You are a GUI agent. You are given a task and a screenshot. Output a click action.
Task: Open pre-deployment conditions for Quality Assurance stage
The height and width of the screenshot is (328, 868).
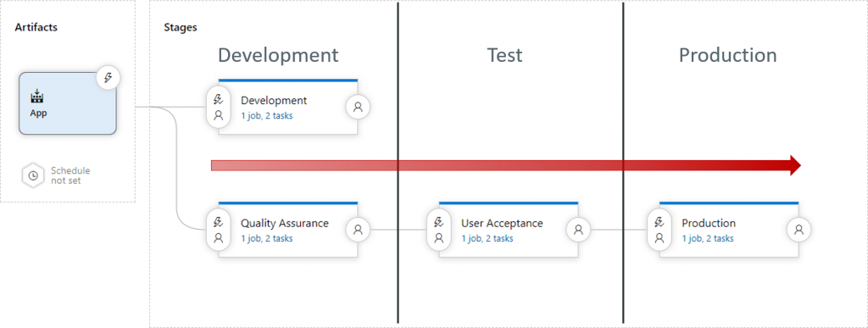(x=219, y=230)
